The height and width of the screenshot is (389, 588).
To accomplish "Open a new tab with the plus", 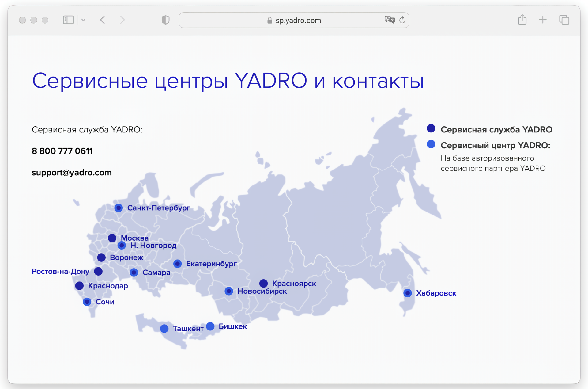I will (543, 20).
